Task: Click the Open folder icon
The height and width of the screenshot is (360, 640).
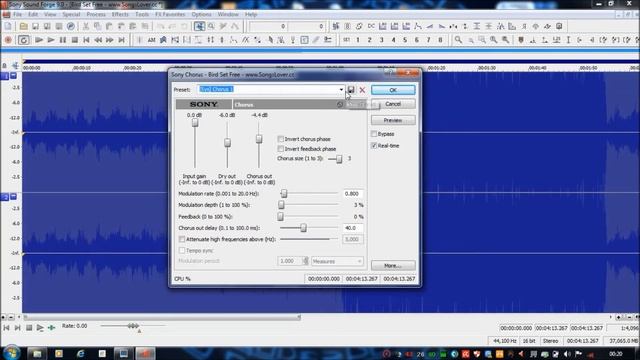Action: [x=24, y=26]
